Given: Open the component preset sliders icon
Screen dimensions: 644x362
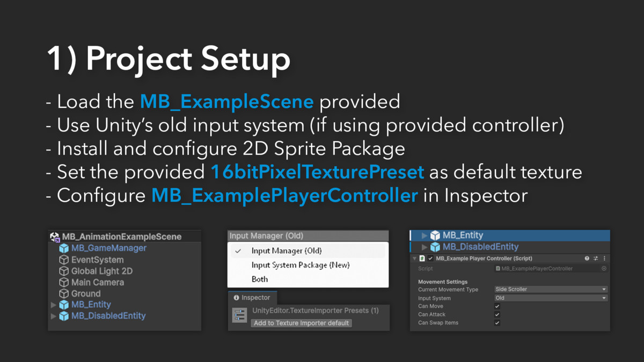Looking at the screenshot, I should tap(596, 258).
